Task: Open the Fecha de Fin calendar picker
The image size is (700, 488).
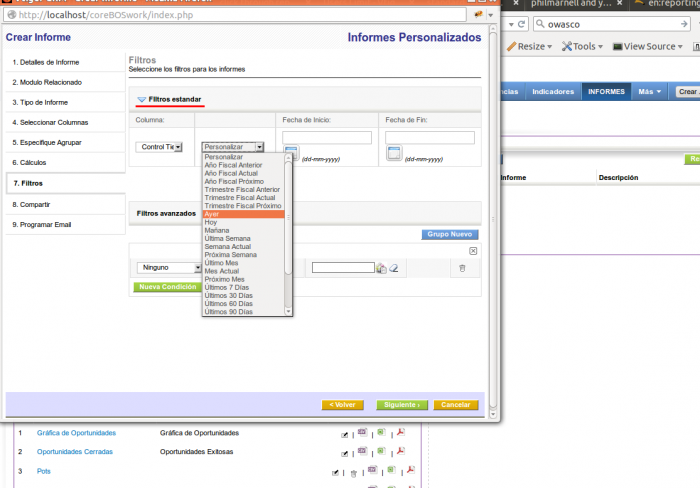Action: (394, 153)
